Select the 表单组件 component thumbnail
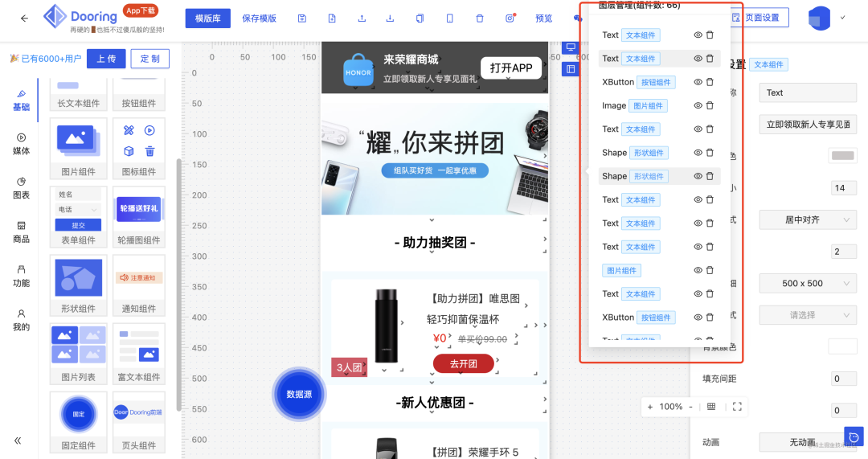868x459 pixels. [x=78, y=216]
